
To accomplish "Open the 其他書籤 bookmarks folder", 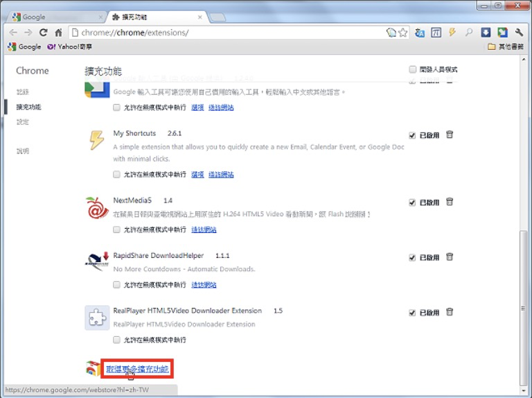I will tap(506, 47).
